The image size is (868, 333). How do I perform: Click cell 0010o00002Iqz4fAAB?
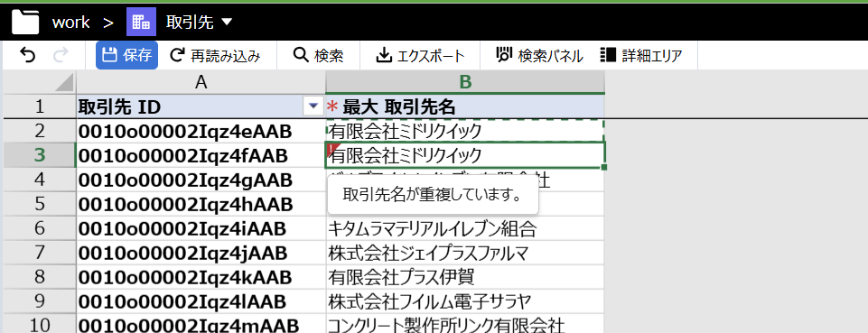click(201, 155)
